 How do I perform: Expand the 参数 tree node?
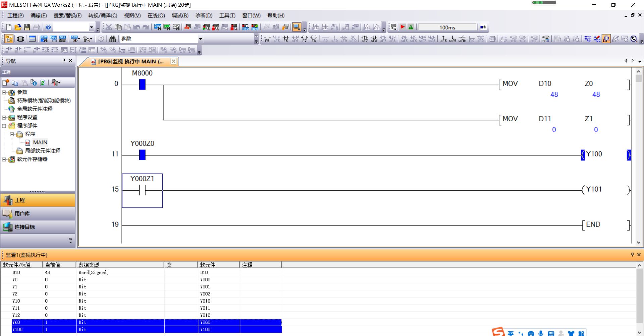click(x=4, y=92)
